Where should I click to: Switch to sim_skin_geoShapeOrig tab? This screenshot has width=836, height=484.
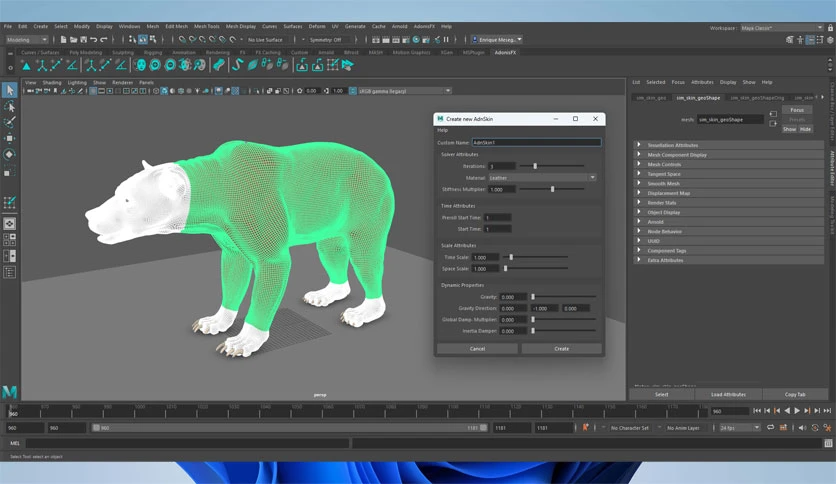point(757,98)
